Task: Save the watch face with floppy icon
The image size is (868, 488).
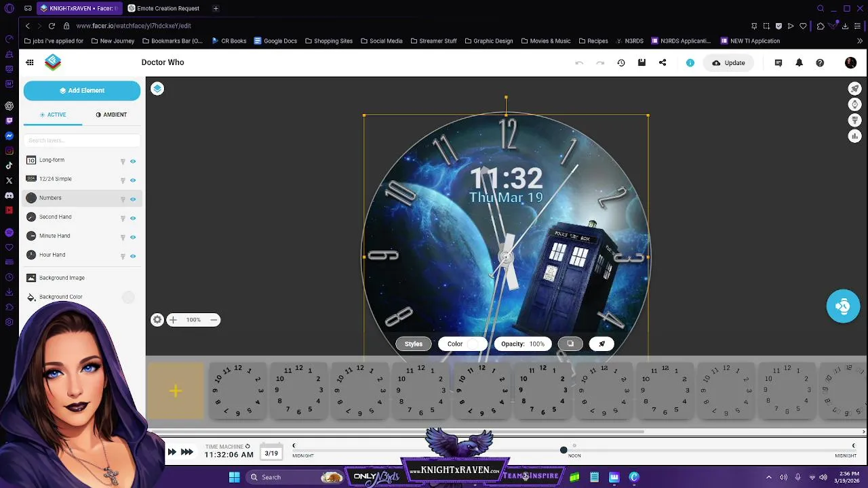Action: point(642,62)
